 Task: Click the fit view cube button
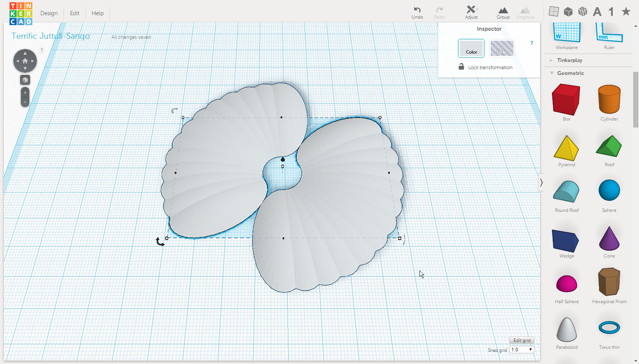pos(25,80)
